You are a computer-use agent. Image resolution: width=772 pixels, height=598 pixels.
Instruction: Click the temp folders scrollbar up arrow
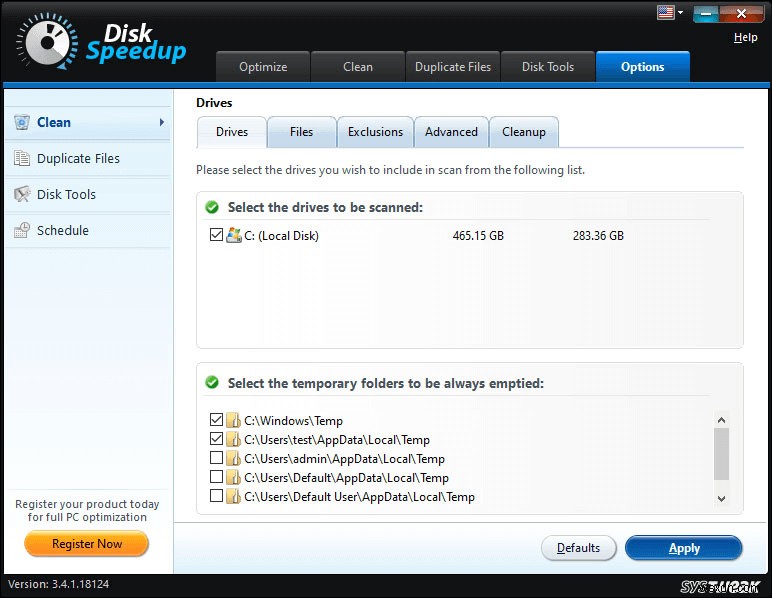pyautogui.click(x=721, y=420)
